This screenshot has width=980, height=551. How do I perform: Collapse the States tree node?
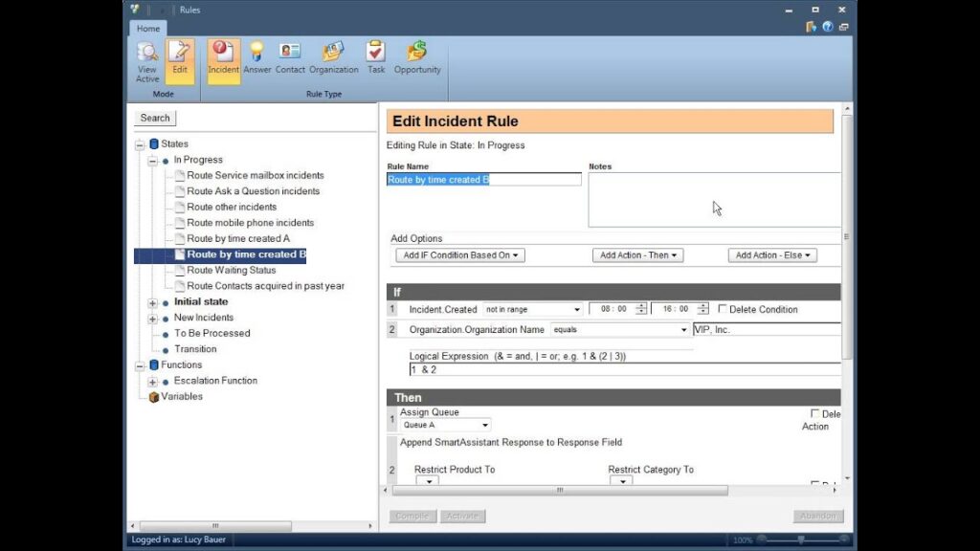(x=140, y=144)
